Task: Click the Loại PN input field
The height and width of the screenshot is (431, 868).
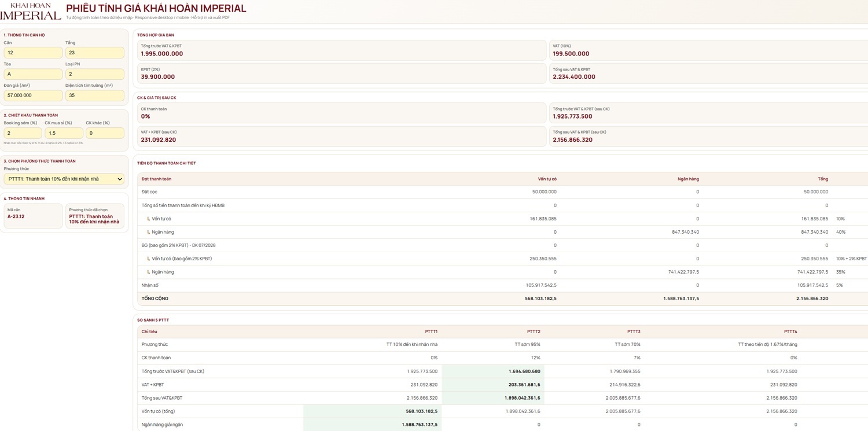Action: 95,74
